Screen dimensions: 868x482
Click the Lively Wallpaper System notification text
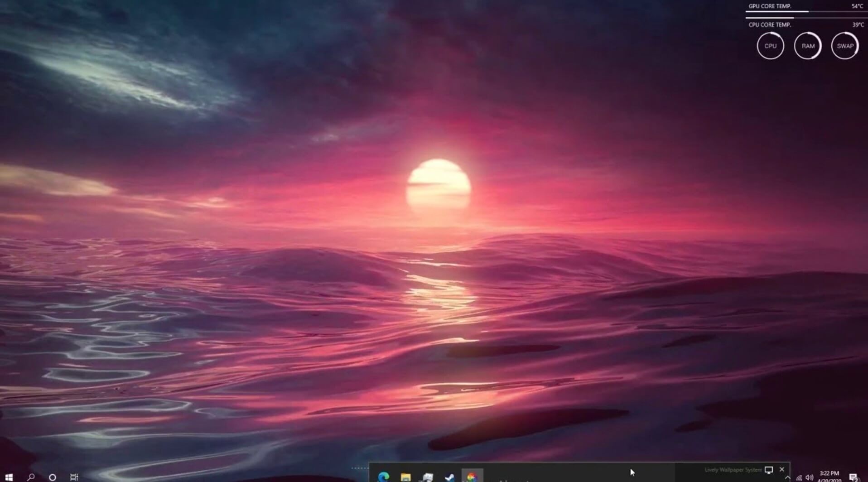[x=733, y=469]
